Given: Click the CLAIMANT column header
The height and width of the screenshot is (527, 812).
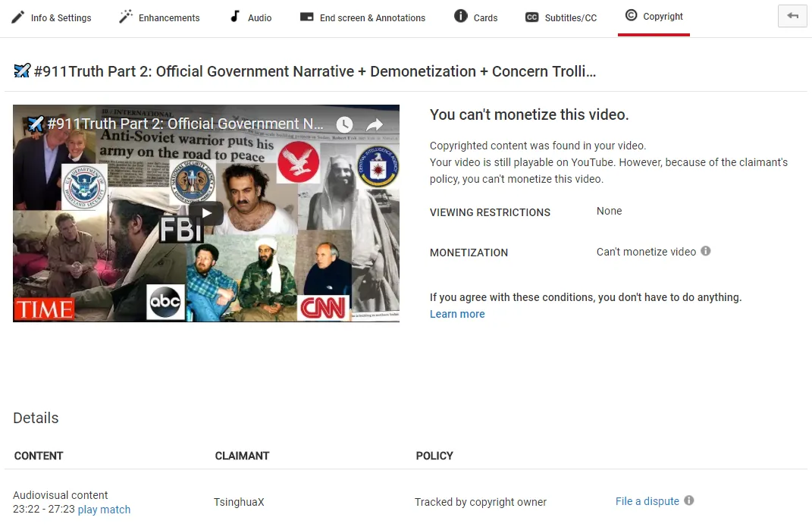Looking at the screenshot, I should point(242,456).
